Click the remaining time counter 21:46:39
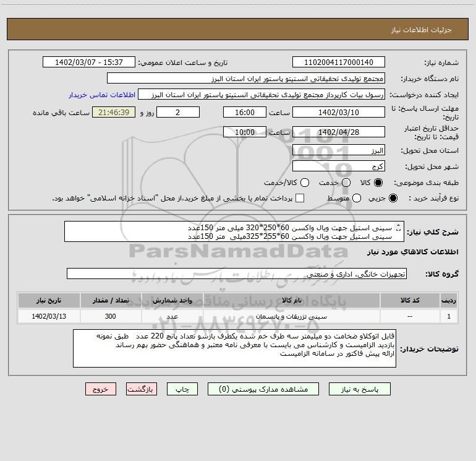 114,112
